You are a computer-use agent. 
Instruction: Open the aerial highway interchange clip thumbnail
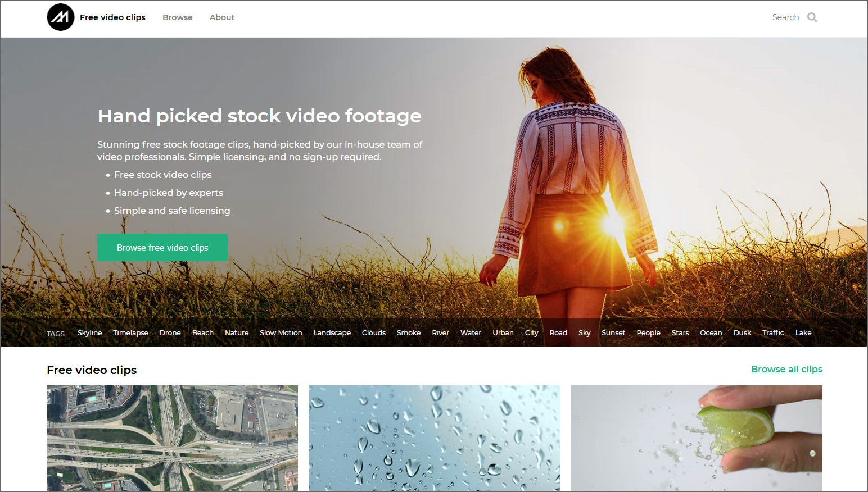(x=172, y=438)
